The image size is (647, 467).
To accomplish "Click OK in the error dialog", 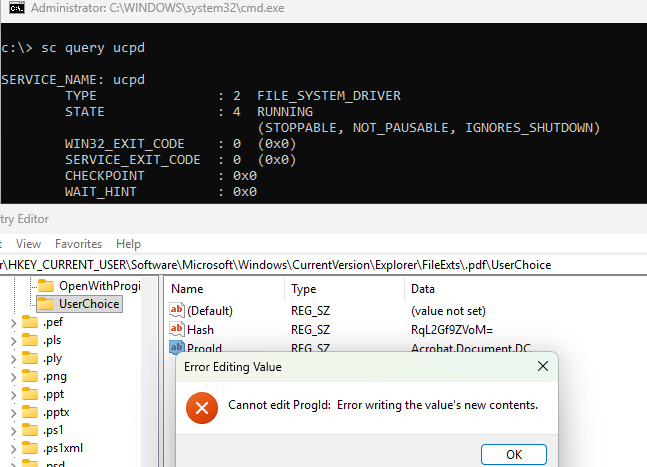I will [514, 454].
